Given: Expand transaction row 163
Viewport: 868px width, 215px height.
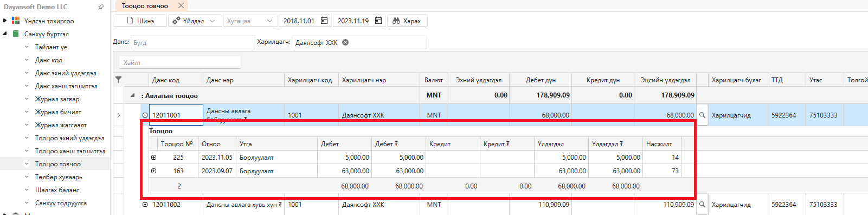Looking at the screenshot, I should pos(154,171).
